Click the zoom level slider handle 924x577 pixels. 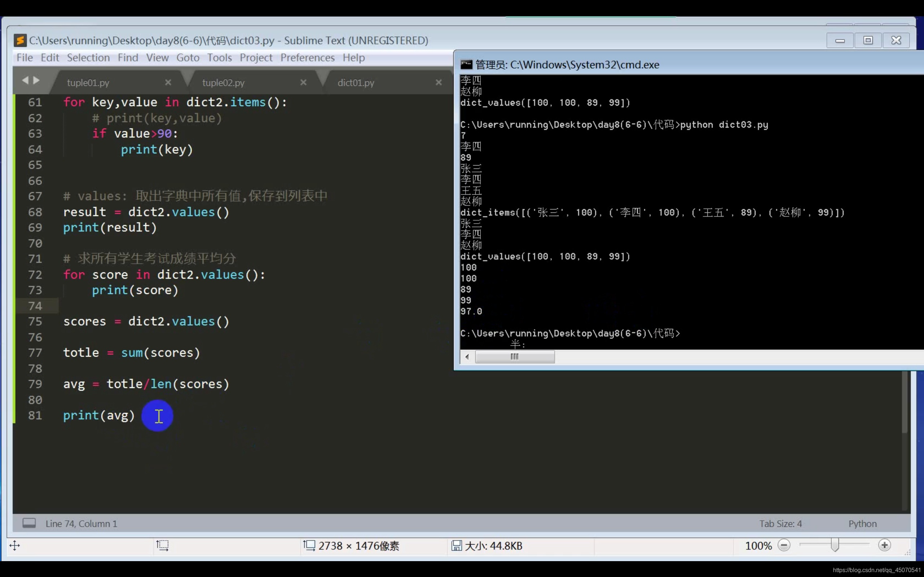(835, 545)
